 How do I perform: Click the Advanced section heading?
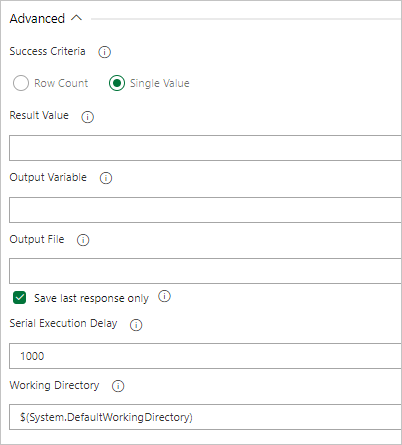click(x=37, y=19)
